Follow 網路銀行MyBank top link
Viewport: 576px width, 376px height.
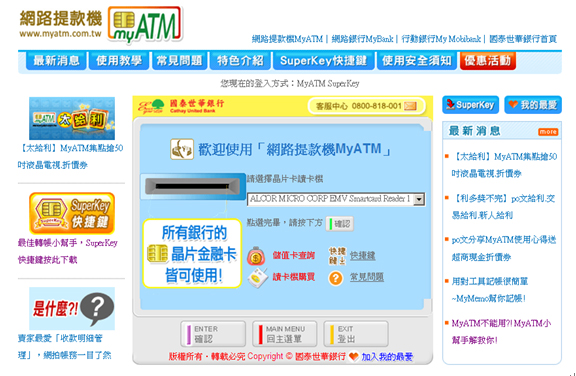362,39
